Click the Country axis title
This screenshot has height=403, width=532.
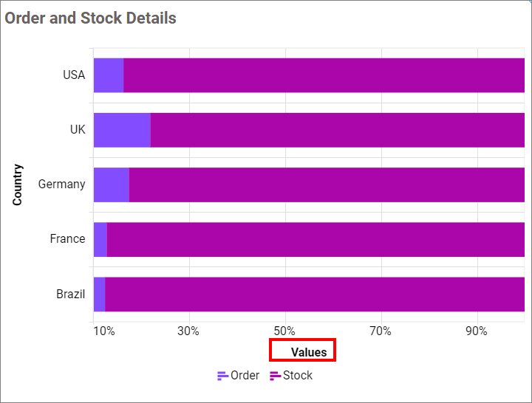point(18,185)
